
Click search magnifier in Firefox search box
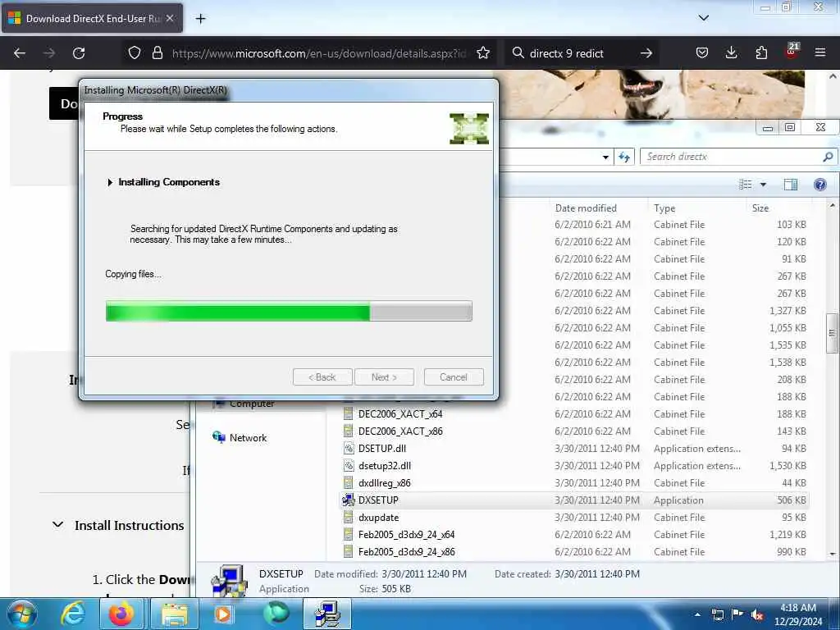click(518, 53)
